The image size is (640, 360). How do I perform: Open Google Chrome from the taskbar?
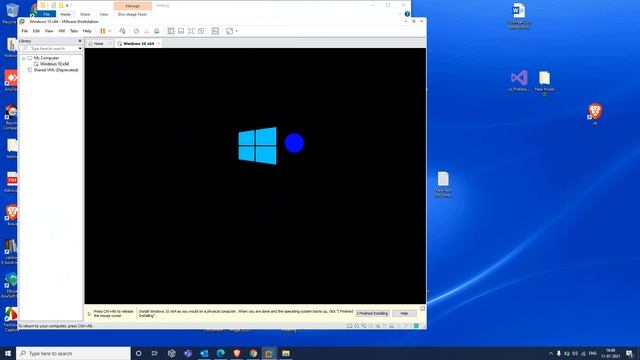point(253,353)
